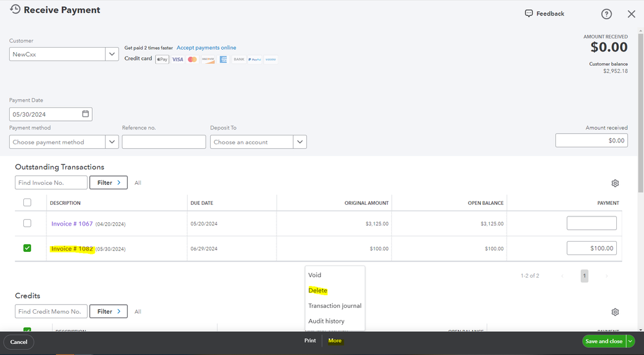Select Transaction journal from More menu
644x355 pixels.
click(x=335, y=306)
